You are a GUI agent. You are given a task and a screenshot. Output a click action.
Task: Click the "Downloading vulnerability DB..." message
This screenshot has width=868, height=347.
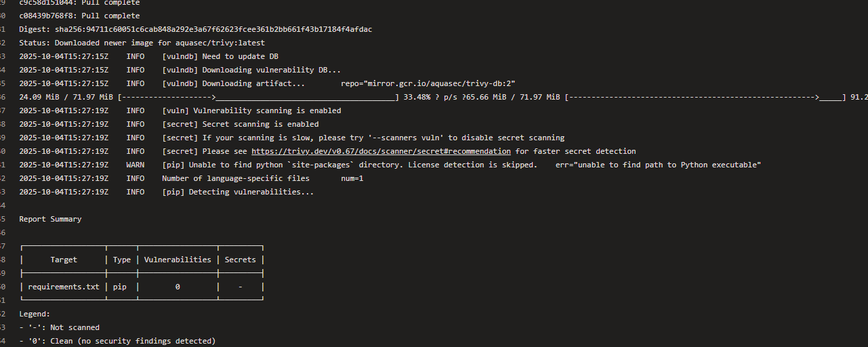click(x=271, y=70)
